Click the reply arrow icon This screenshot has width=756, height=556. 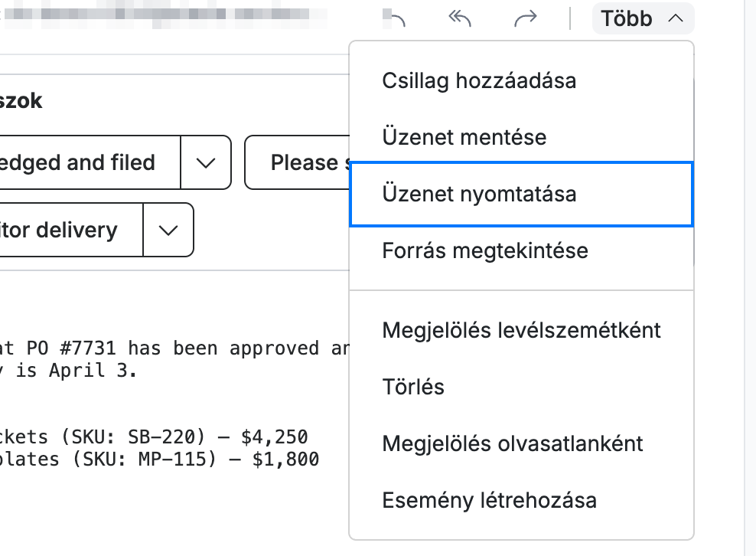[x=394, y=18]
